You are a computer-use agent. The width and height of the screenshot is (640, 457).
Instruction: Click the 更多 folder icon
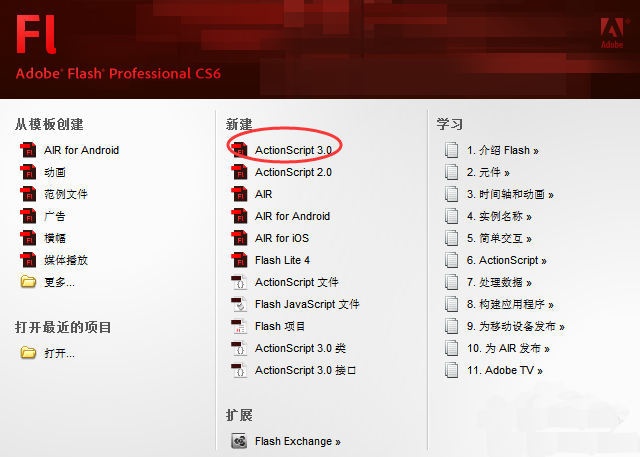click(28, 282)
